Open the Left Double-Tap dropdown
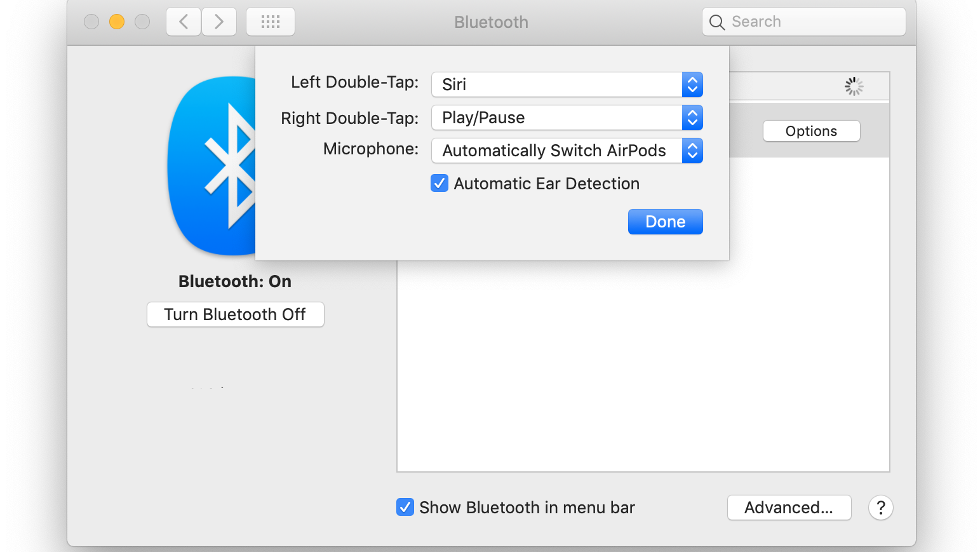The image size is (980, 552). [692, 84]
